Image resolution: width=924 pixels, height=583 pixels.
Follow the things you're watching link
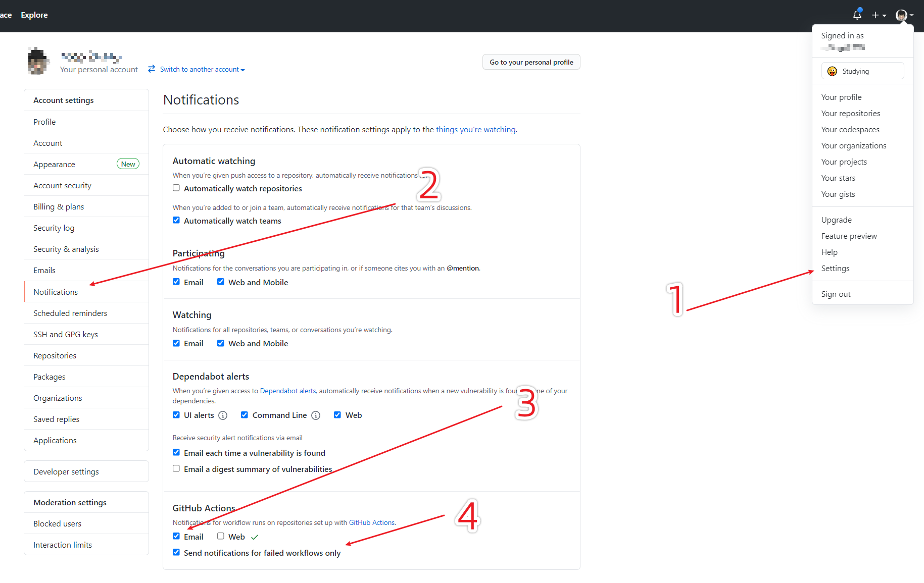[x=476, y=130]
